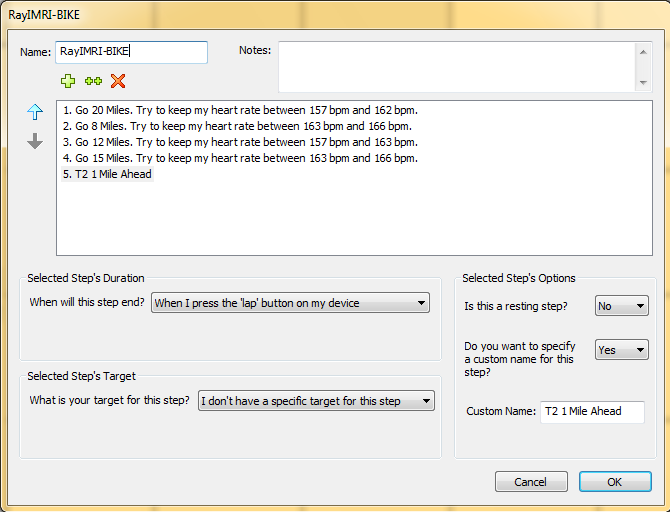Delete step using the red X icon
670x512 pixels.
pos(118,81)
